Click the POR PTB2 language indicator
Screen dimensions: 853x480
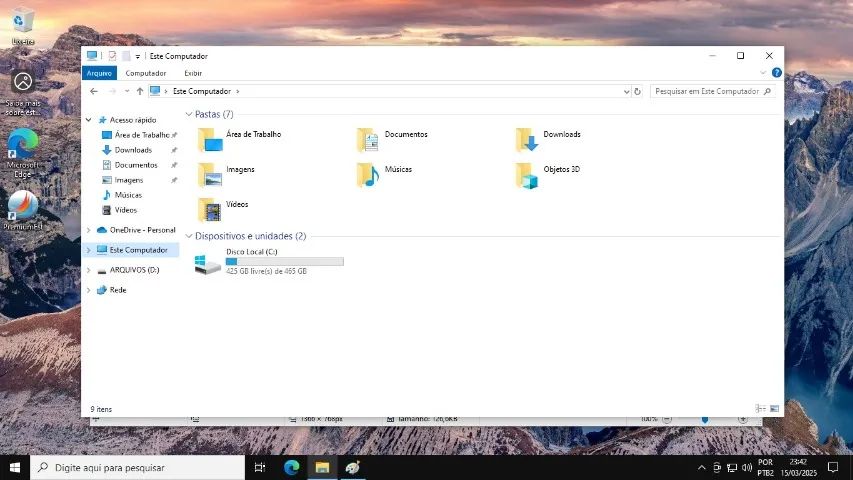pos(765,467)
